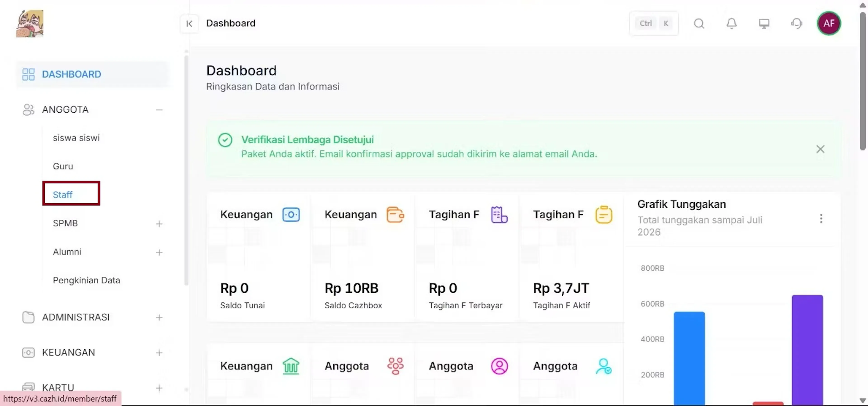Expand the ADMINISTRASI menu section
Screen dimensions: 868x406
(159, 318)
